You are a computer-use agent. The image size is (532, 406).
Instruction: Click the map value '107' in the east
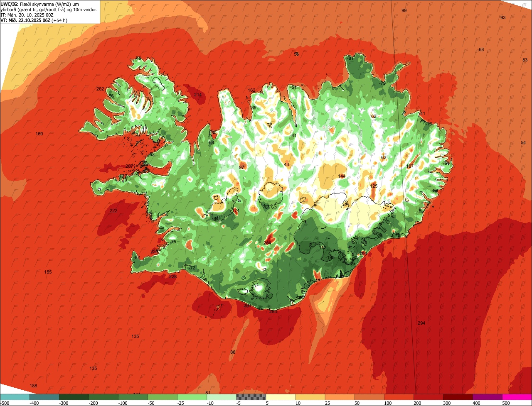pos(410,166)
